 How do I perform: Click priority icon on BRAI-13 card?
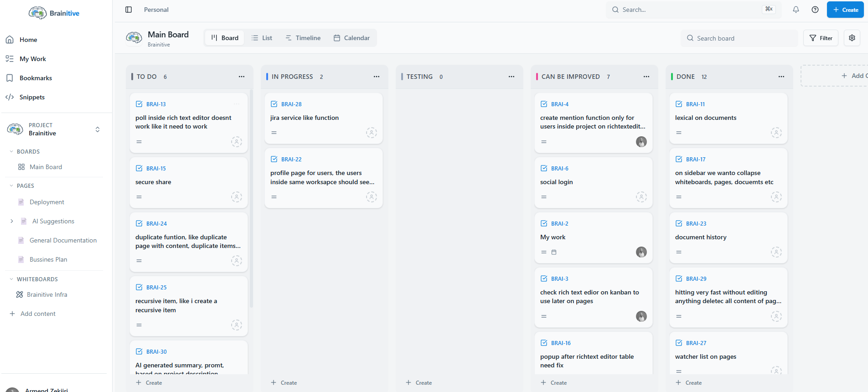[139, 142]
